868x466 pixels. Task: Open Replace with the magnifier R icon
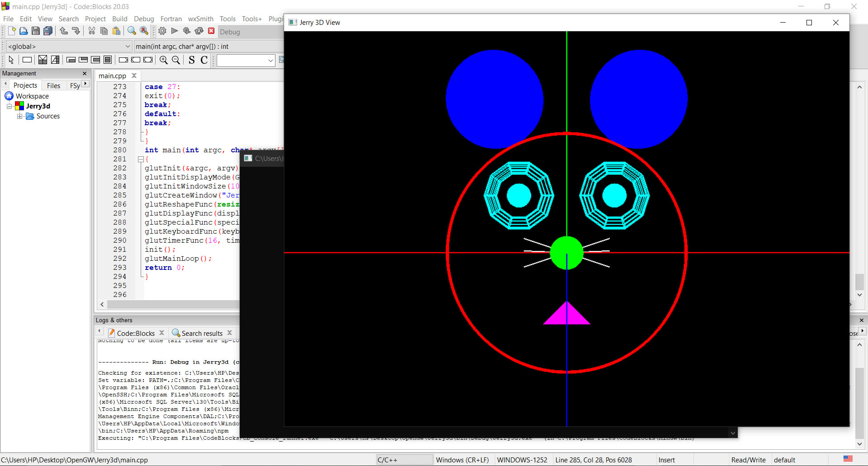click(x=144, y=31)
